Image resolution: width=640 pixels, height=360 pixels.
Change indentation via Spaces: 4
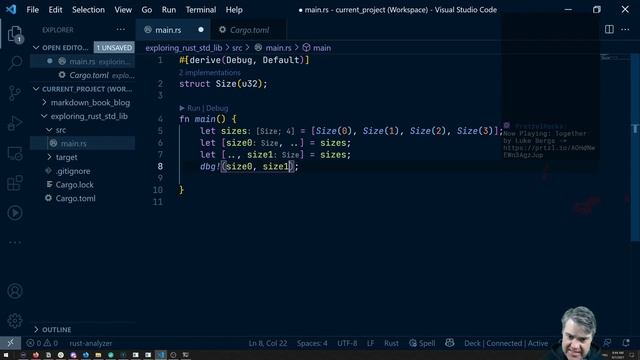[x=312, y=343]
